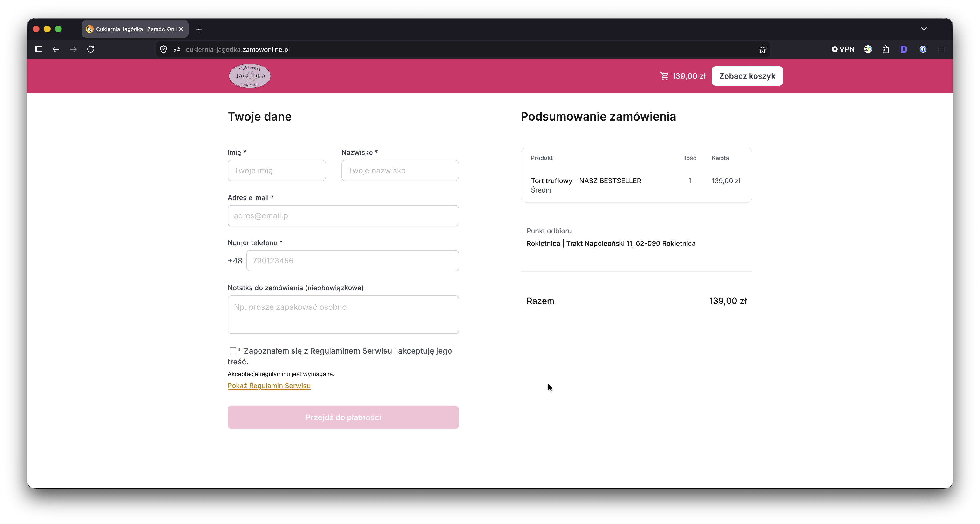Click the Adres e-mail field
This screenshot has width=980, height=524.
(x=343, y=216)
